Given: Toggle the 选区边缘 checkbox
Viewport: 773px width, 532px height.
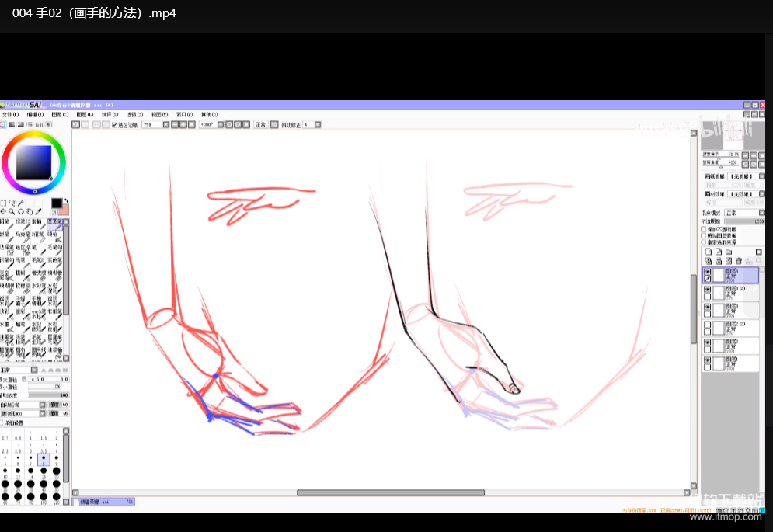Looking at the screenshot, I should pos(115,124).
